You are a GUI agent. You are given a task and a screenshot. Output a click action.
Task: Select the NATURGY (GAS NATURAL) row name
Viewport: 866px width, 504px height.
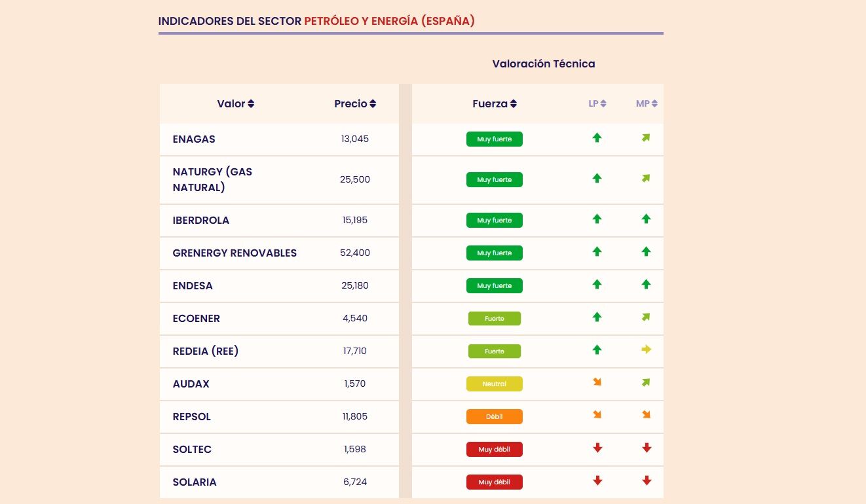pyautogui.click(x=212, y=179)
